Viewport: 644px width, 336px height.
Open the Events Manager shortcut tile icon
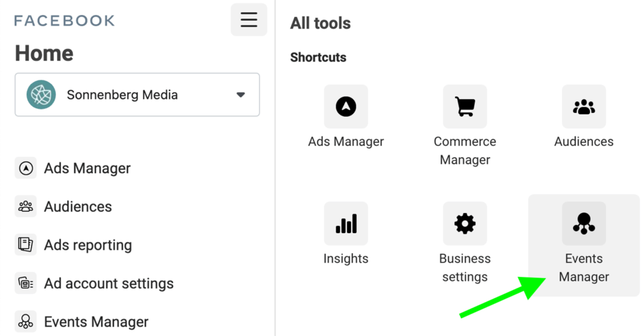click(x=584, y=224)
